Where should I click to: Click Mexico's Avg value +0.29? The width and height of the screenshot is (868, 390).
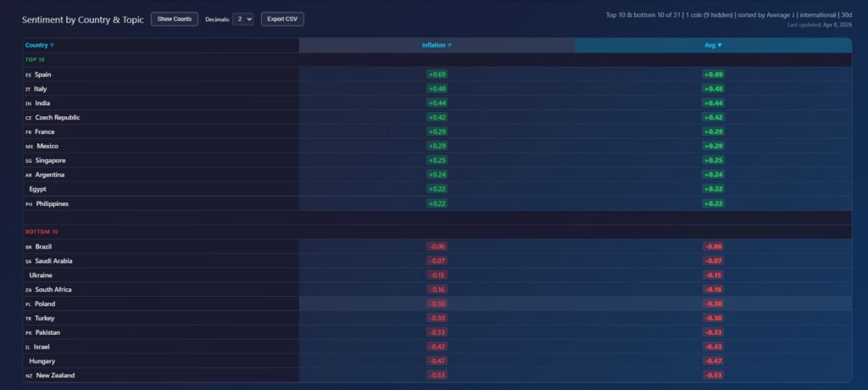click(x=713, y=146)
